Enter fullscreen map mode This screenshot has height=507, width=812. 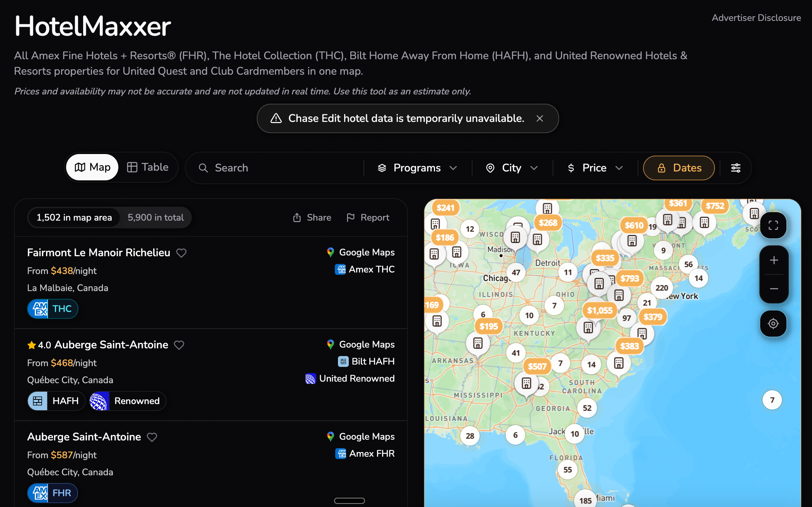click(x=773, y=225)
